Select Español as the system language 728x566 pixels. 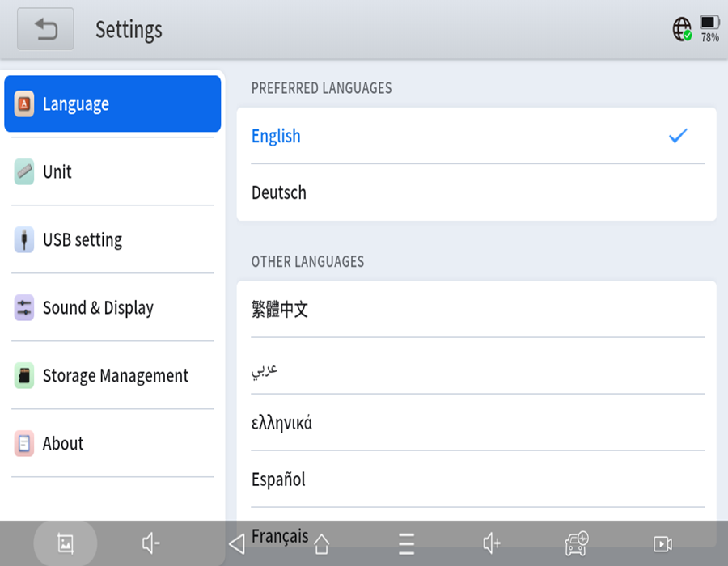click(278, 479)
